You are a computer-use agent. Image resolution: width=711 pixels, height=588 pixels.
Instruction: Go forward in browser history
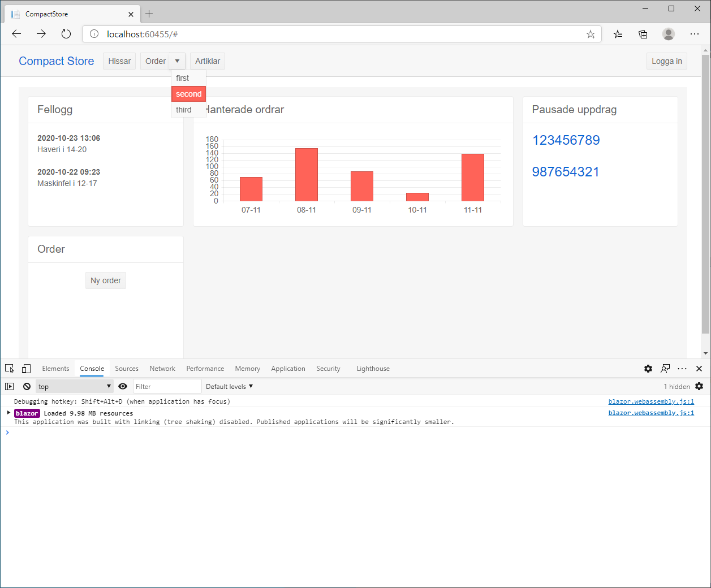click(41, 34)
